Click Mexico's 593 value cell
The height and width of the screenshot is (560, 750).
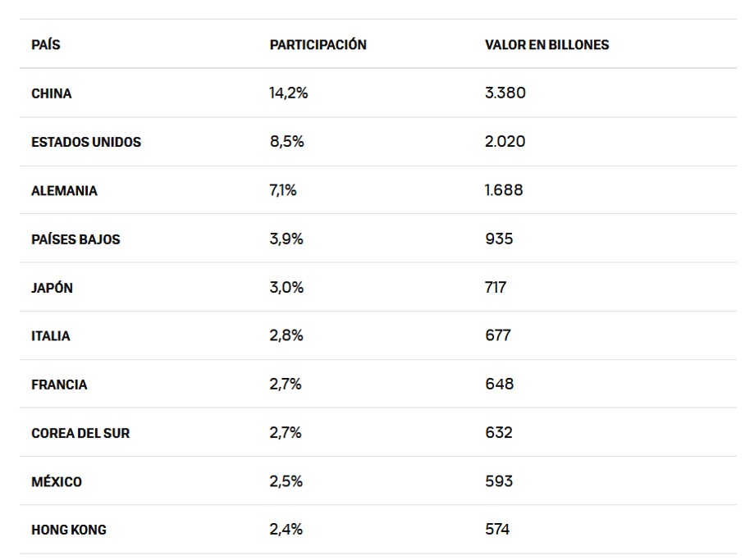click(499, 482)
